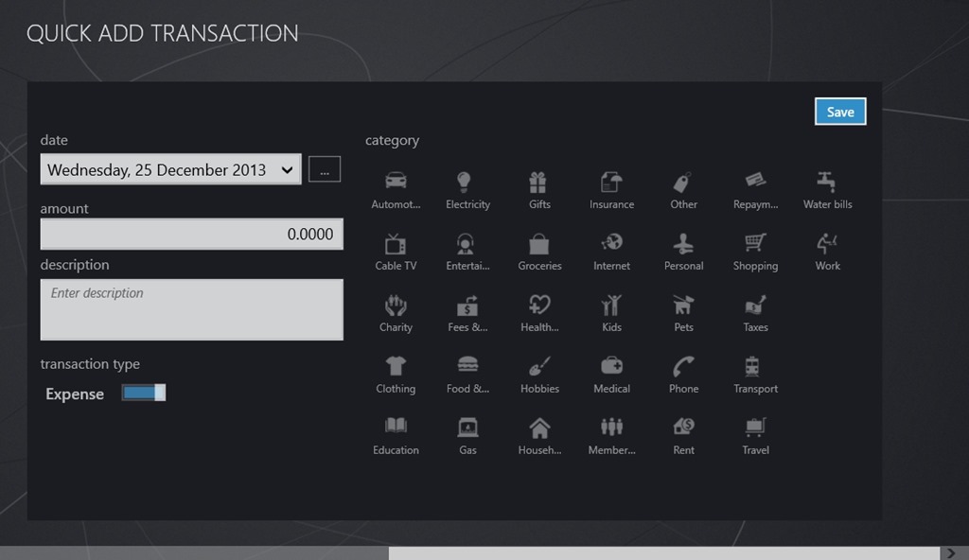
Task: Select the Kids category icon
Action: coord(611,306)
